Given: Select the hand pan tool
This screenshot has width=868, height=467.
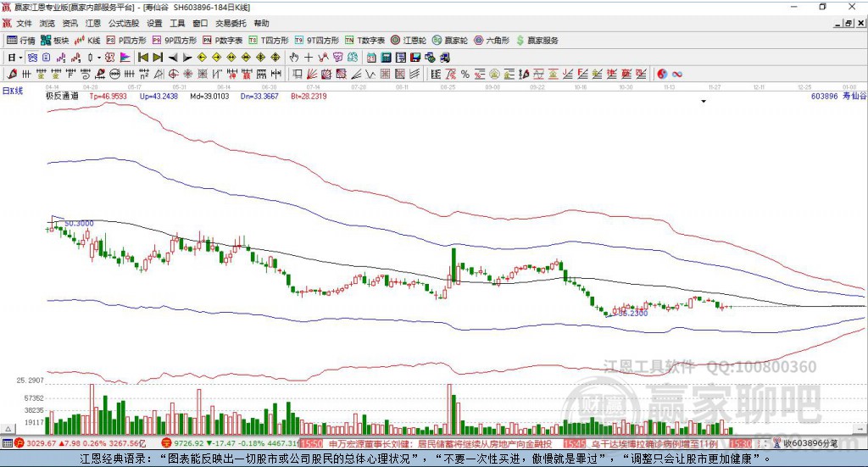Looking at the screenshot, I should point(293,58).
